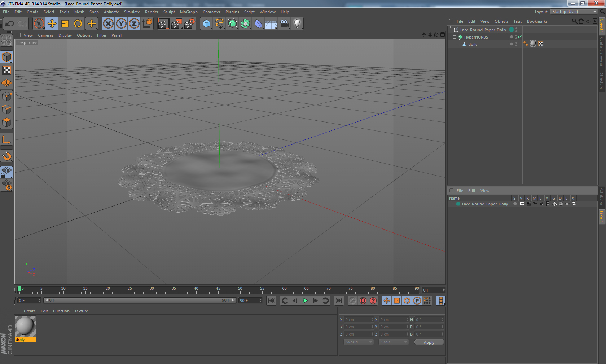The image size is (606, 364).
Task: Open Object Manager Tags menu
Action: tap(518, 21)
